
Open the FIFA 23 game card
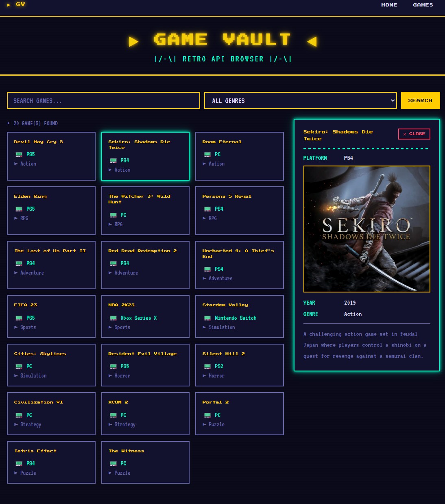coord(51,316)
